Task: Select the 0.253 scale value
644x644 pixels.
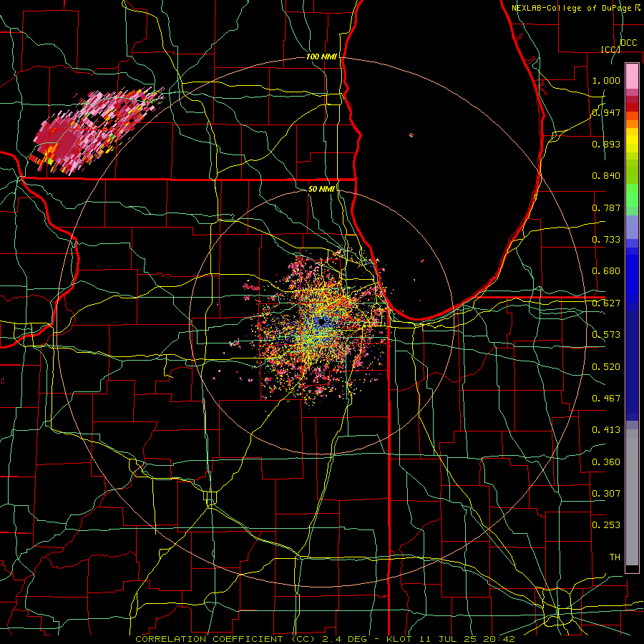Action: tap(606, 525)
